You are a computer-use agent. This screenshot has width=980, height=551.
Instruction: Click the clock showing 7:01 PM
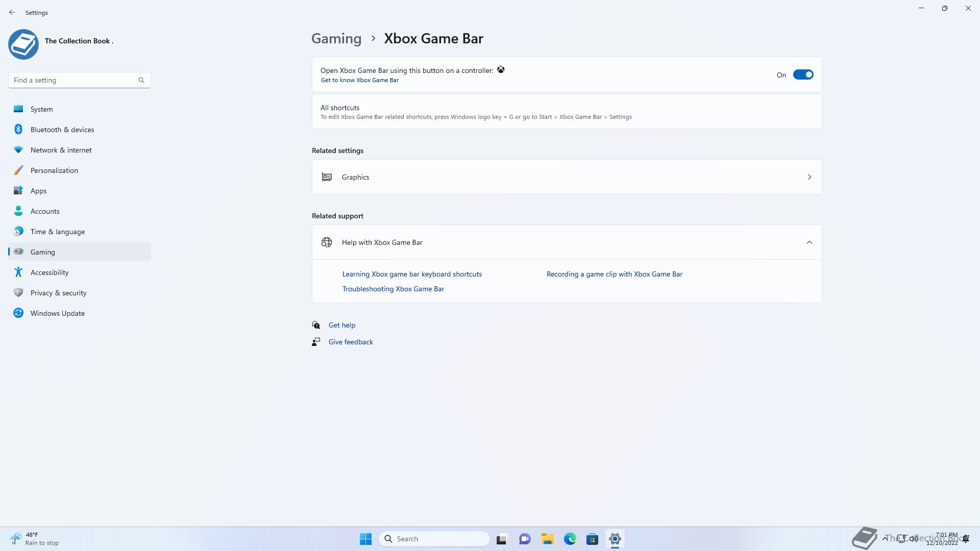943,539
